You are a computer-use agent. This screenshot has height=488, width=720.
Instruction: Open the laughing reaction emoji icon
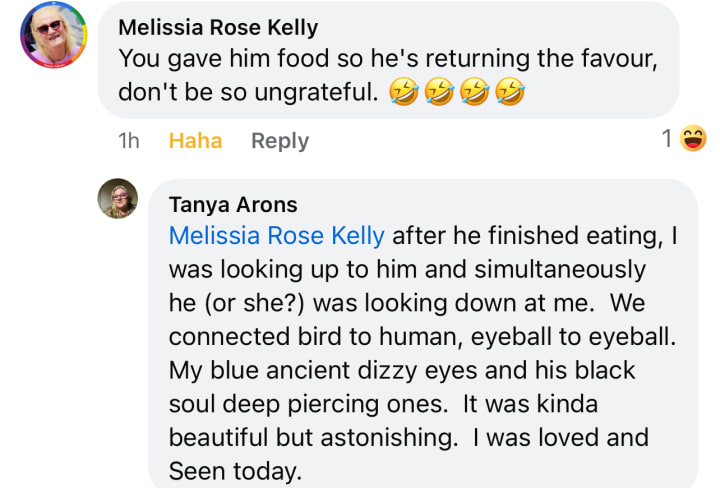click(692, 140)
